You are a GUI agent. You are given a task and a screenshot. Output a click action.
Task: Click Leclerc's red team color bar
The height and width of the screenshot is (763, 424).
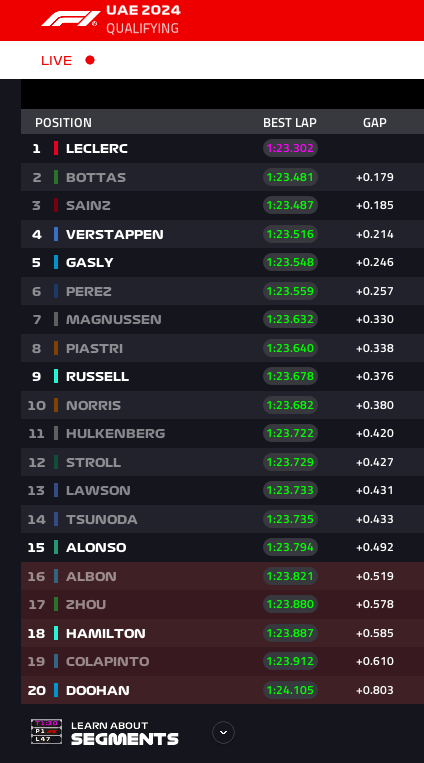click(56, 148)
